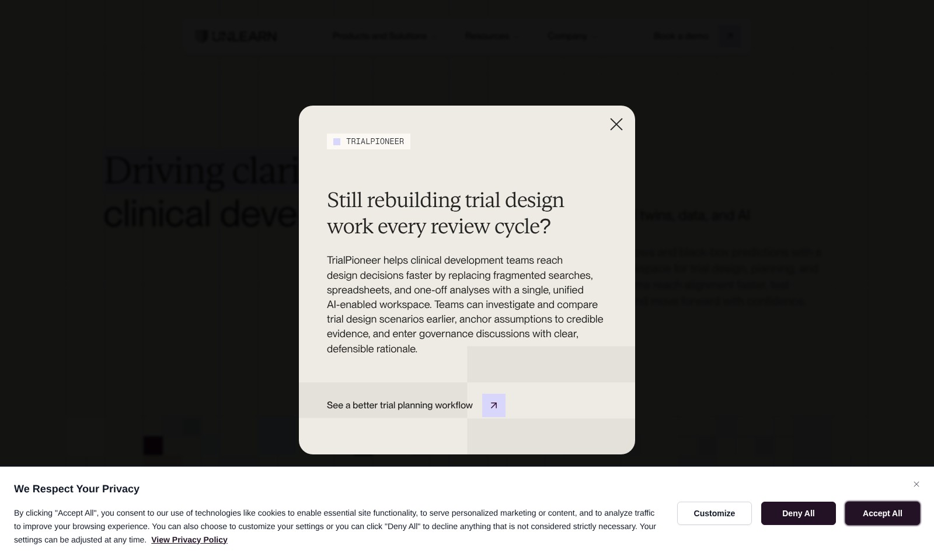Screen dimensions: 934x560
Task: Open the Customize cookie settings
Action: (x=715, y=513)
